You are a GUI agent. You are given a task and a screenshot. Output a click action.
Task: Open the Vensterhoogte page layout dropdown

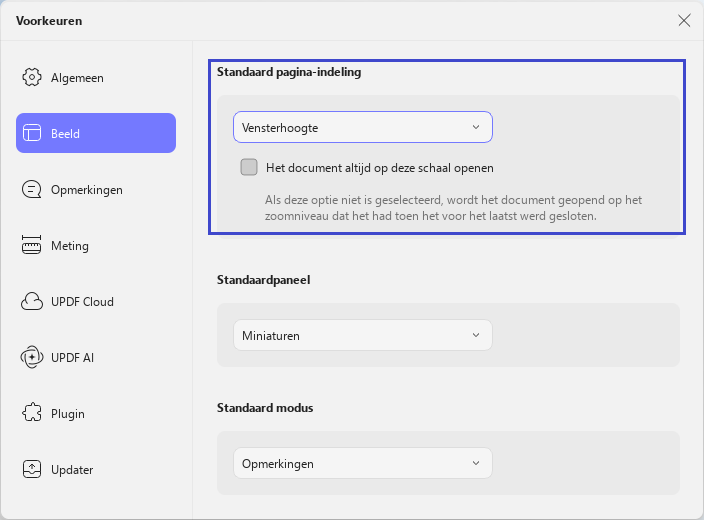[363, 127]
